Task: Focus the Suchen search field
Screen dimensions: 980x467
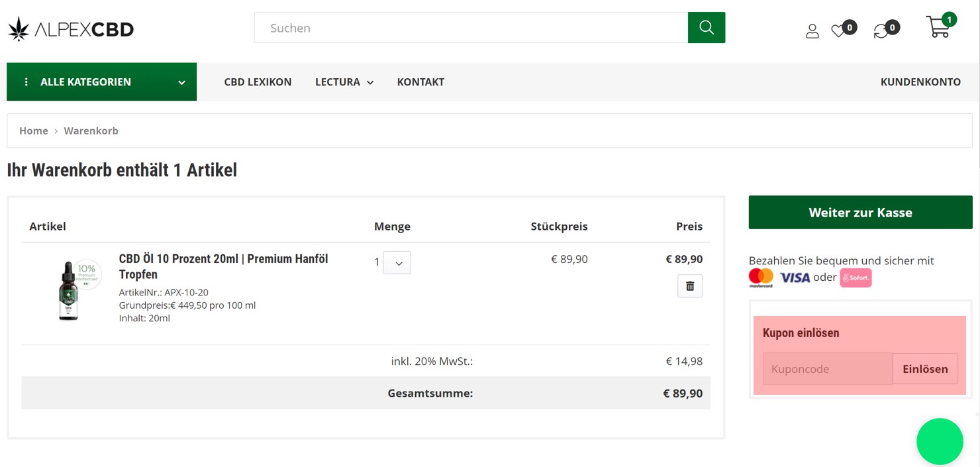Action: [471, 28]
